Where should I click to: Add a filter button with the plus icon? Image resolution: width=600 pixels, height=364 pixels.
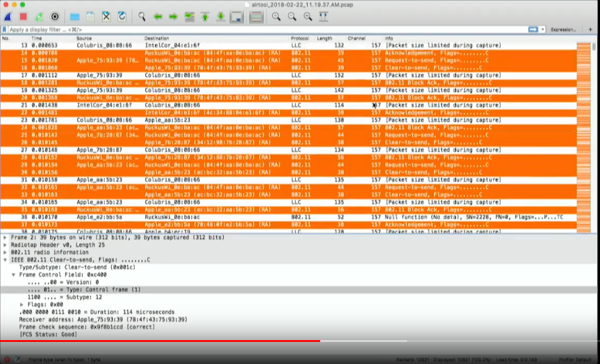(x=590, y=29)
